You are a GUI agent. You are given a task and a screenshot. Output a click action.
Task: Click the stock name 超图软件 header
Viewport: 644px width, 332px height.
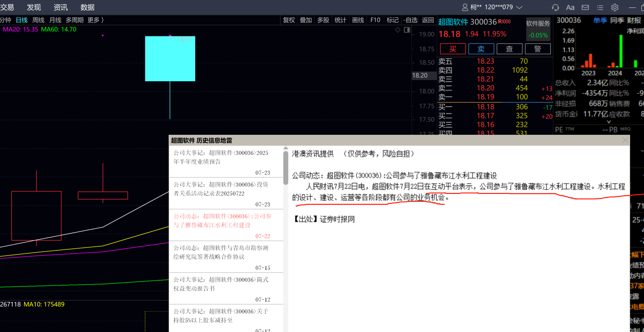click(x=453, y=22)
